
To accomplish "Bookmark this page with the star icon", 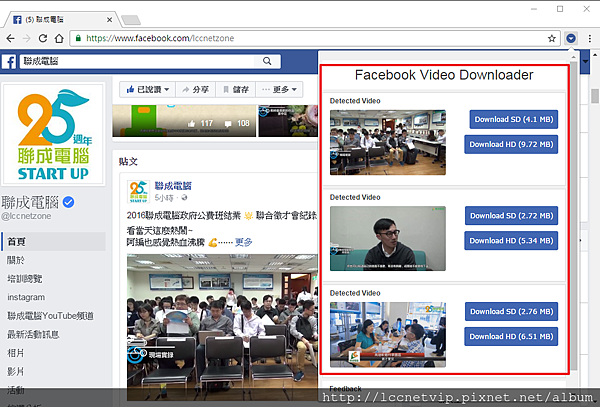I will click(x=551, y=38).
